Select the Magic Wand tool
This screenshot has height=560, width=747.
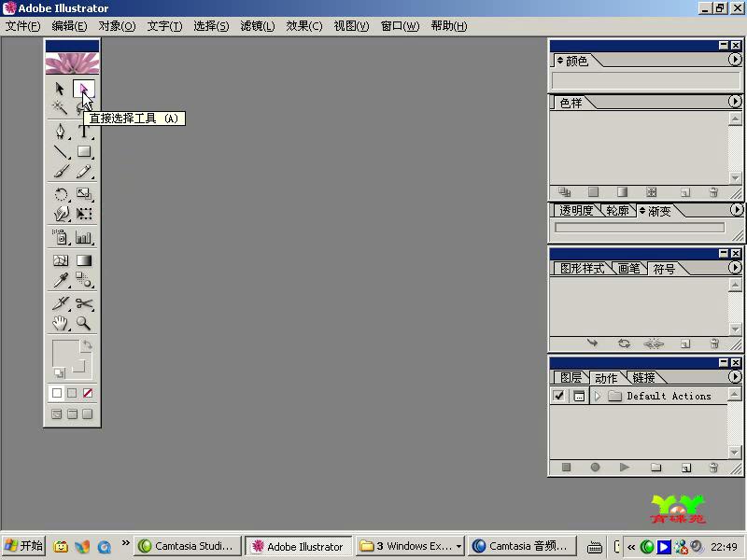click(x=60, y=108)
